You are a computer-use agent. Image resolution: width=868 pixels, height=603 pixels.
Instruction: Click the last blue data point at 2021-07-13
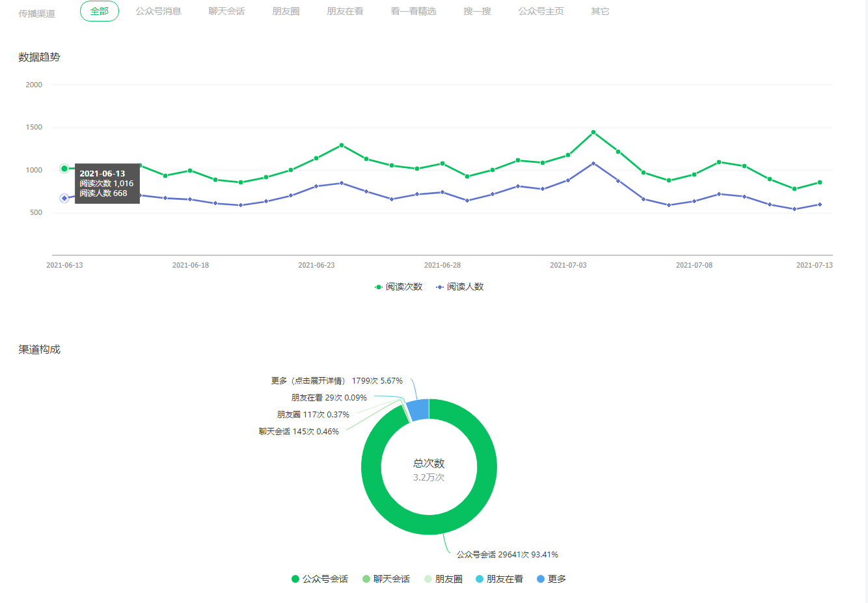(820, 204)
